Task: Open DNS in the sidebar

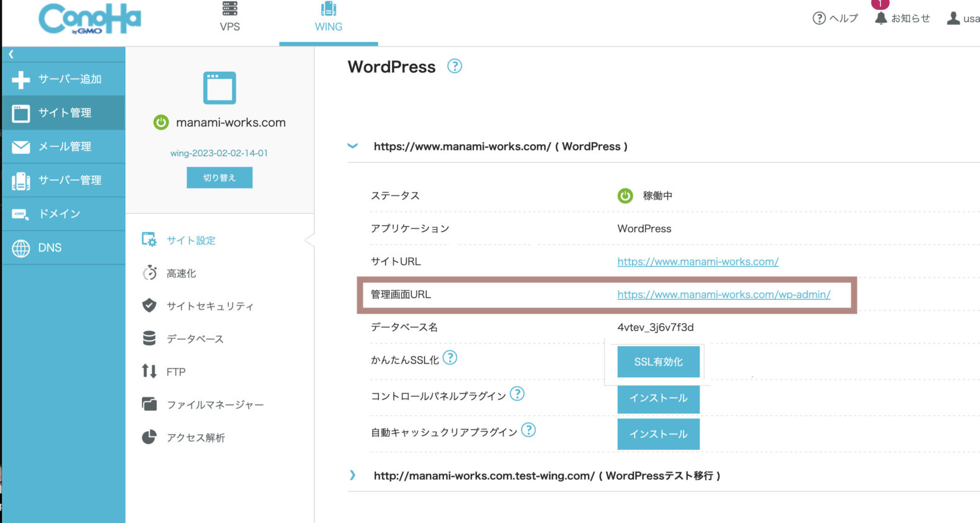Action: click(63, 248)
